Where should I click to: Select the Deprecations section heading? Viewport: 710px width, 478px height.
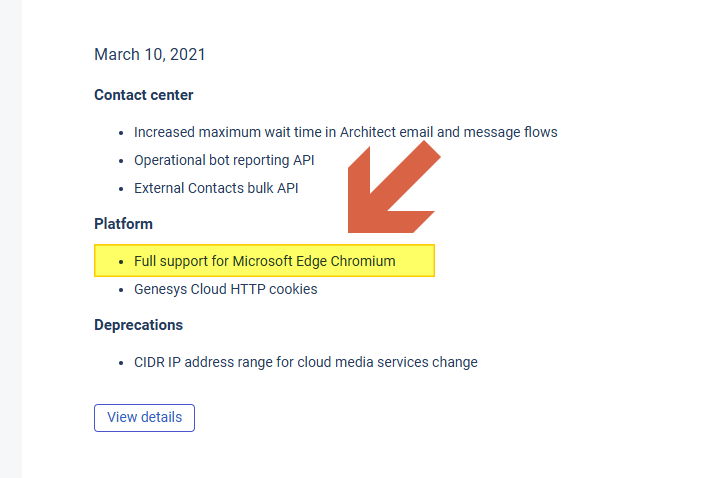coord(138,325)
